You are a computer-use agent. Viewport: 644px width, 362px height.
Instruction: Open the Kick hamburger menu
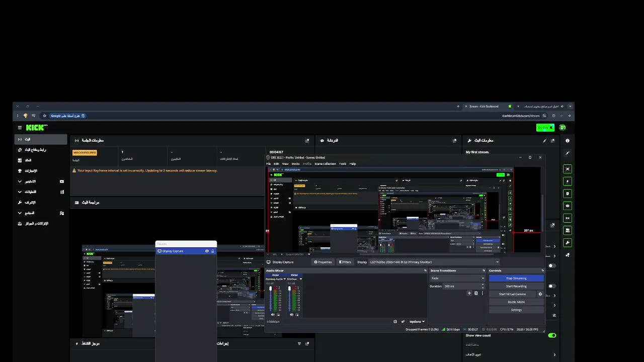20,128
